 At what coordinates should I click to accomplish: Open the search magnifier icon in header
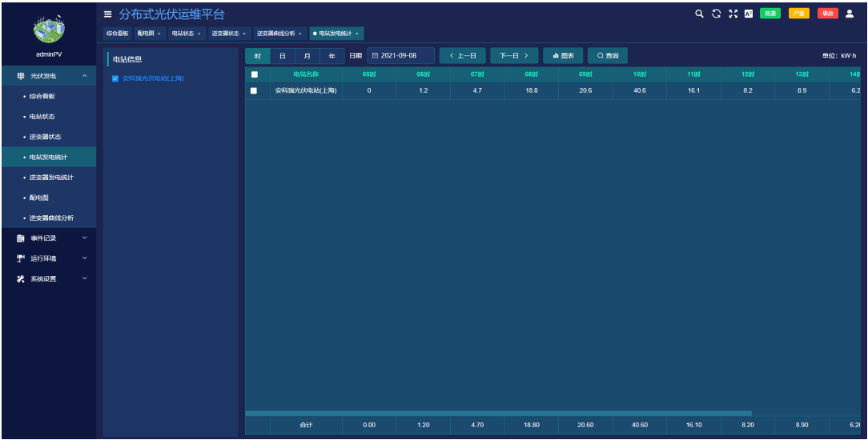pyautogui.click(x=699, y=14)
